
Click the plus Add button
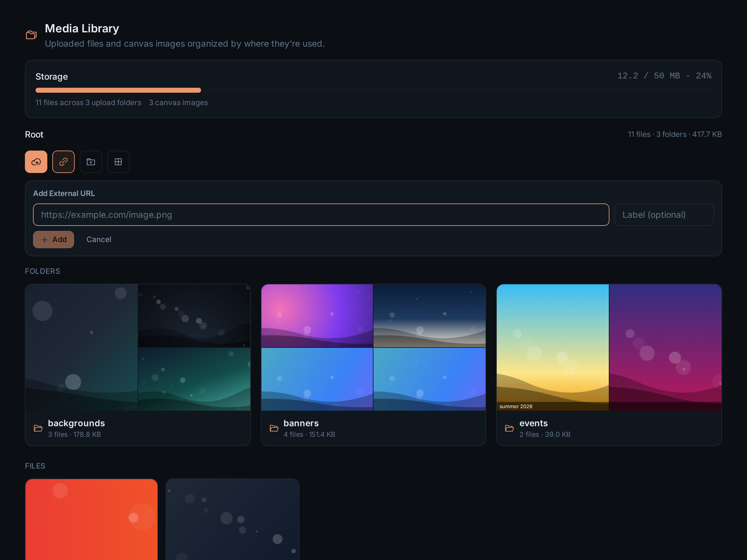click(x=53, y=239)
